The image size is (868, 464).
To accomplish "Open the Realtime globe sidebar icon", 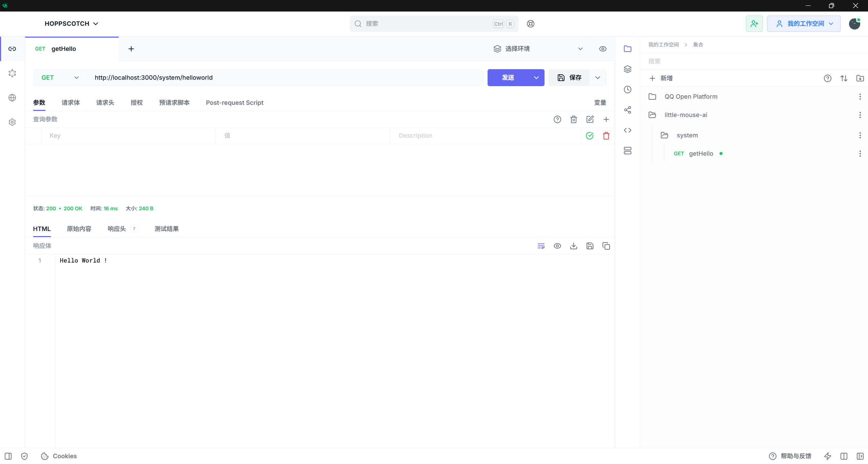I will point(12,98).
